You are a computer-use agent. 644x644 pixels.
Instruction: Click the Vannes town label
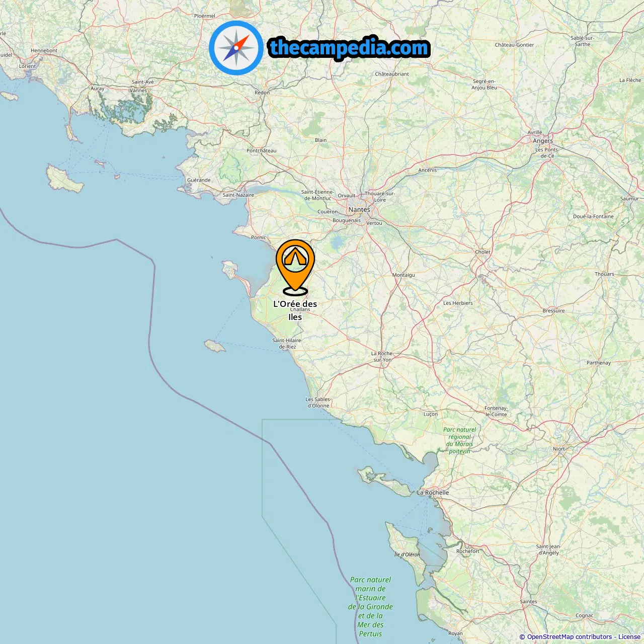pyautogui.click(x=138, y=91)
